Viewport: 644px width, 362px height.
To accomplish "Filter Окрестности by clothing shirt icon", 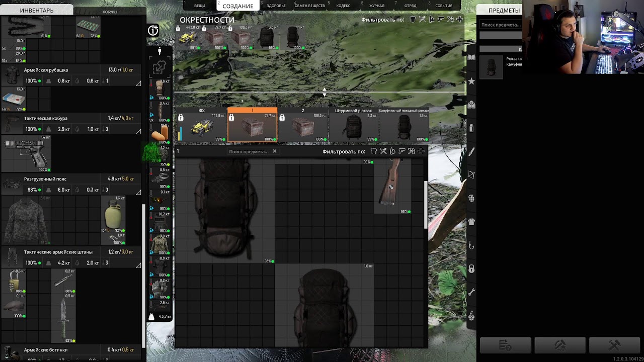I will 413,20.
